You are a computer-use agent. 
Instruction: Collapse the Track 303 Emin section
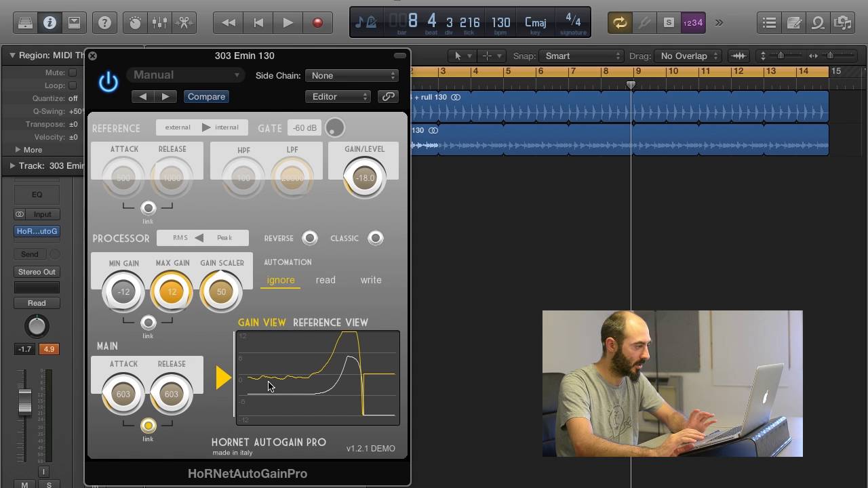click(x=12, y=165)
